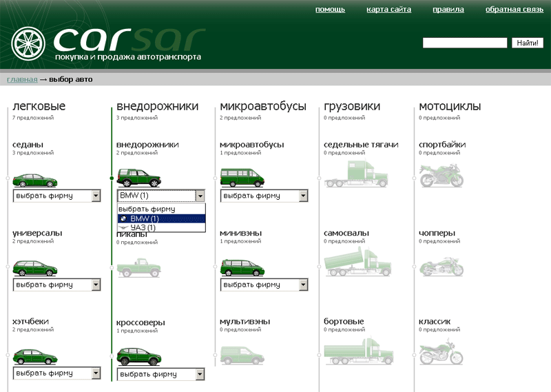Click the minibus icon under микроавтобусы
Image resolution: width=551 pixels, height=392 pixels.
click(242, 178)
